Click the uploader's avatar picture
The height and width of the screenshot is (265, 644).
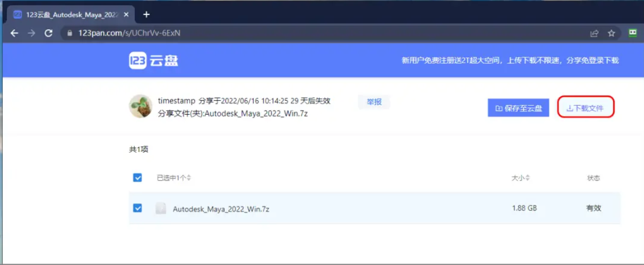141,106
